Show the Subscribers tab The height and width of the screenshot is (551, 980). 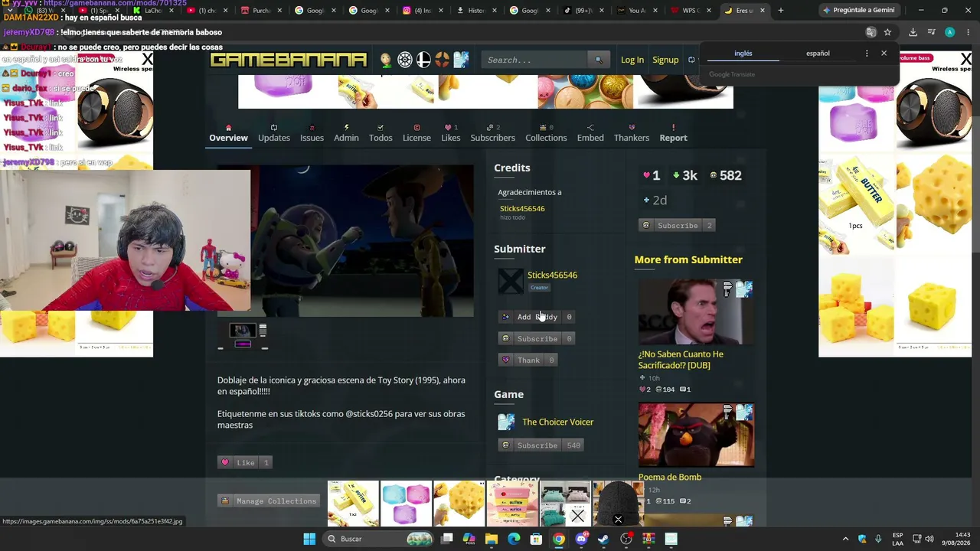pyautogui.click(x=493, y=133)
